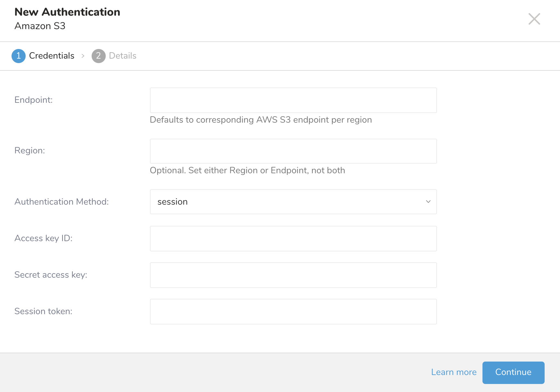The width and height of the screenshot is (560, 392).
Task: Select the Credentials step label
Action: [52, 56]
